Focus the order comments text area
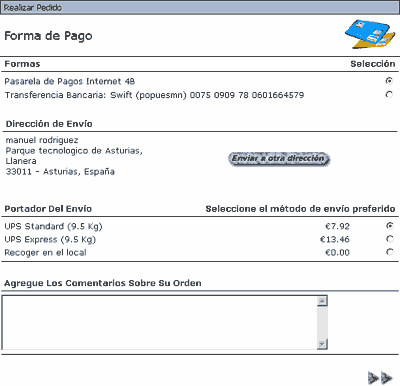The height and width of the screenshot is (386, 400). (160, 323)
